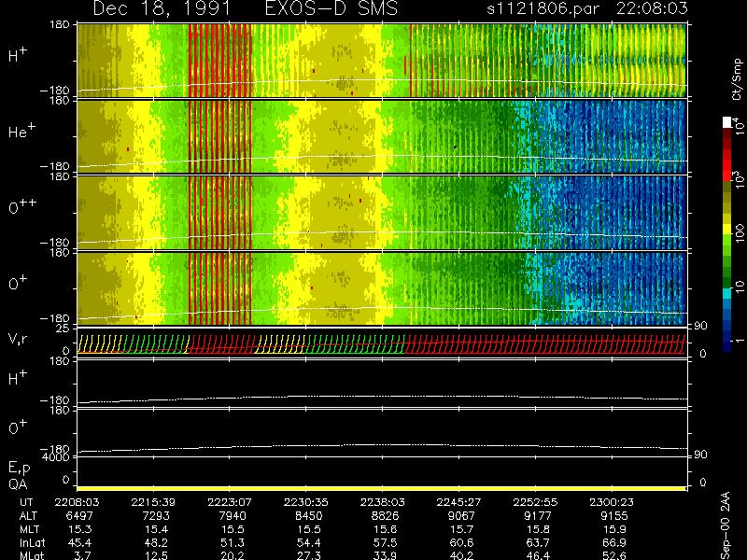747x560 pixels.
Task: Click the "EXOS-D SMS" title text
Action: coord(331,8)
